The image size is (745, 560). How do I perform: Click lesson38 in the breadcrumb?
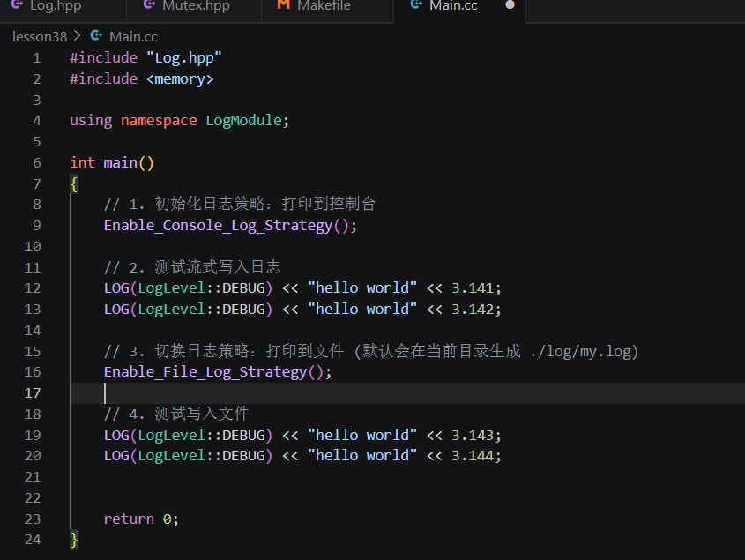click(40, 37)
